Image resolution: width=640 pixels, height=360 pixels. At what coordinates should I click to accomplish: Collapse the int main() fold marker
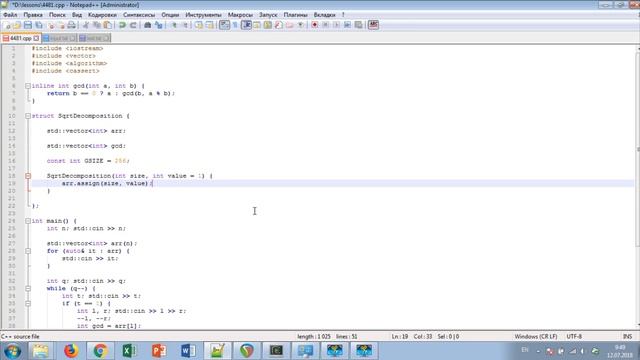(x=28, y=221)
